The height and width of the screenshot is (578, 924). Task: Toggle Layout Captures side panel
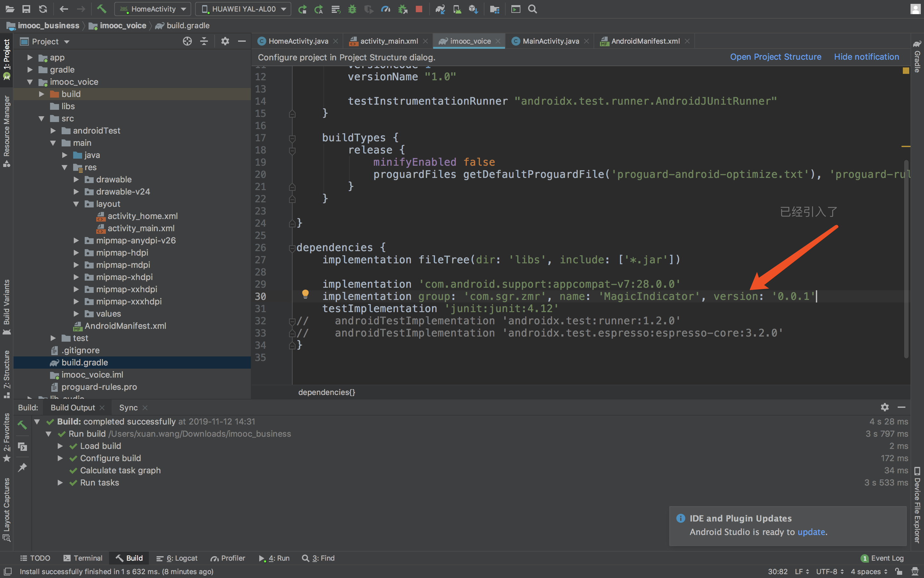[6, 510]
